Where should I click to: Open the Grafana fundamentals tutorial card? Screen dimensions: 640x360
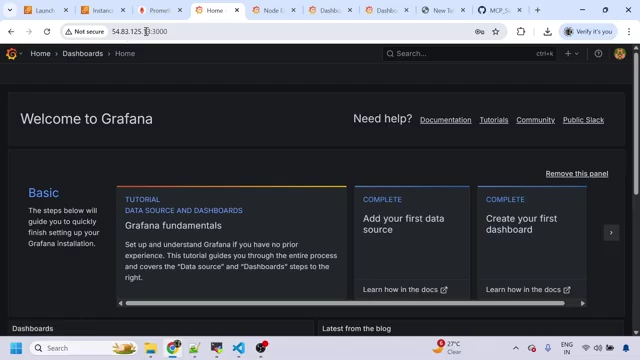click(231, 243)
